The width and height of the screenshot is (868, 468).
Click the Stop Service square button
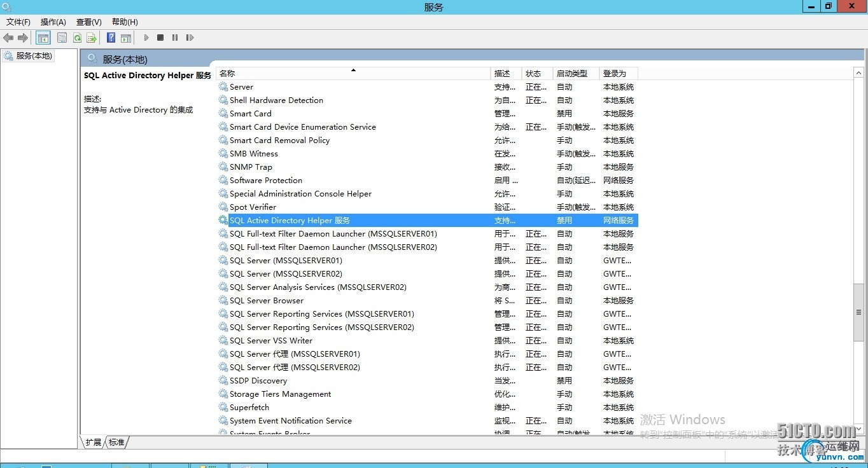pos(160,38)
